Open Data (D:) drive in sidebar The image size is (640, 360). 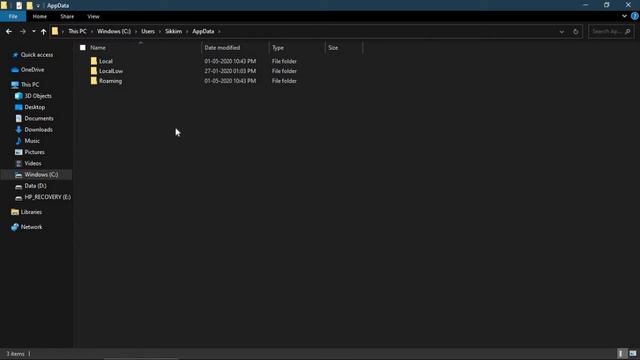35,186
